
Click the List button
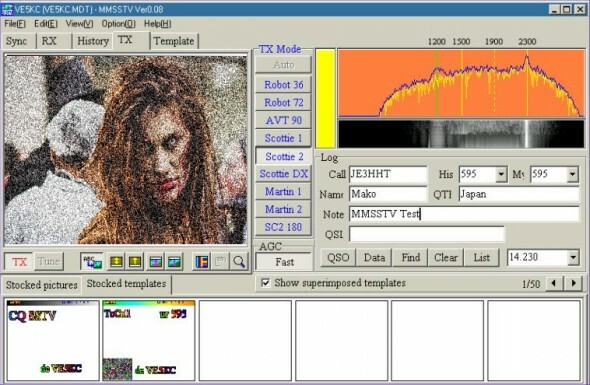coord(482,258)
